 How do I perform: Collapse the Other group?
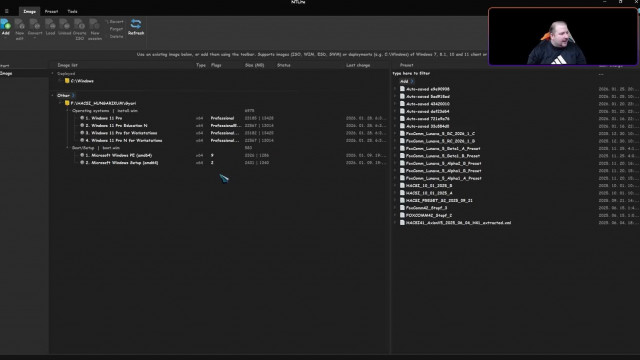pyautogui.click(x=52, y=96)
